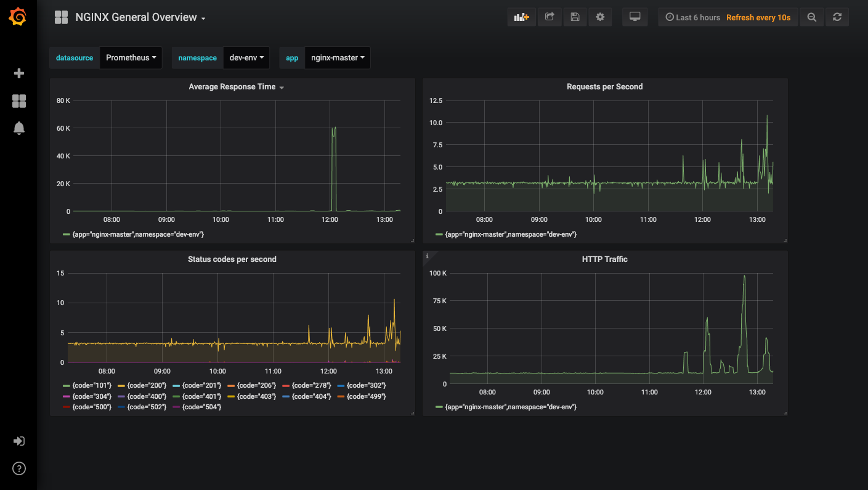Open the Create plus menu in sidebar
Screen dimensions: 868x490
18,73
